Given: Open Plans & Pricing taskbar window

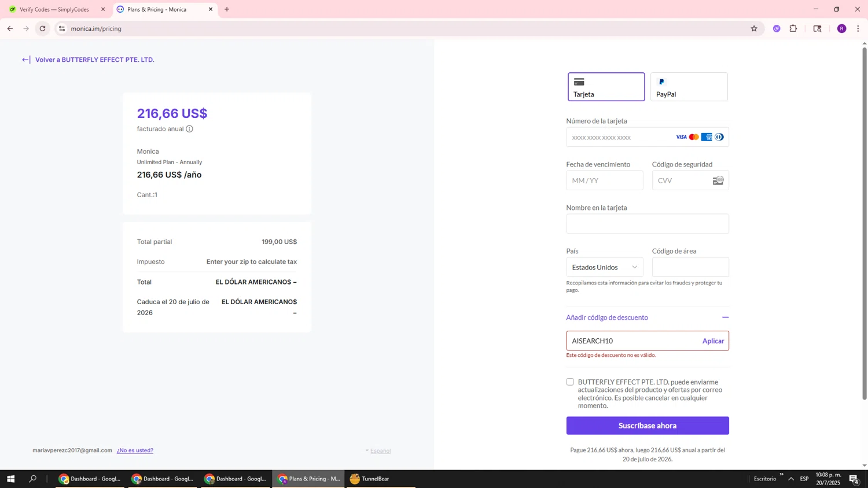Looking at the screenshot, I should tap(308, 479).
